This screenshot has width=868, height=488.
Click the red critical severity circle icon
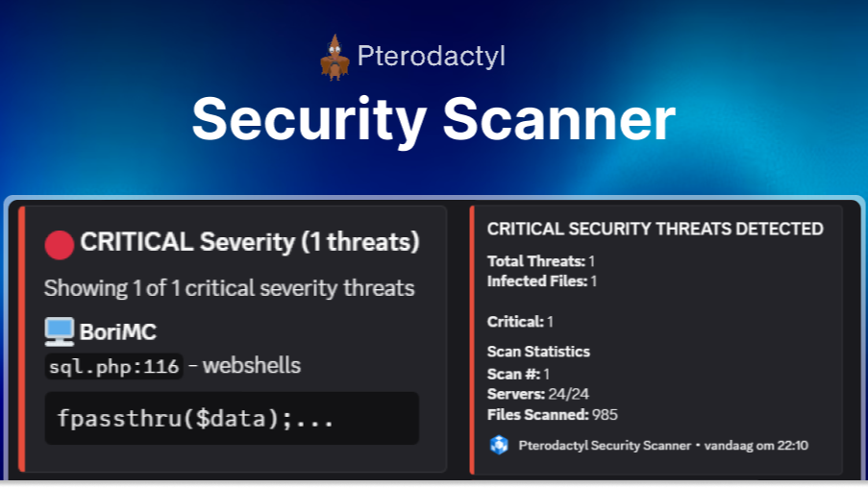(60, 244)
